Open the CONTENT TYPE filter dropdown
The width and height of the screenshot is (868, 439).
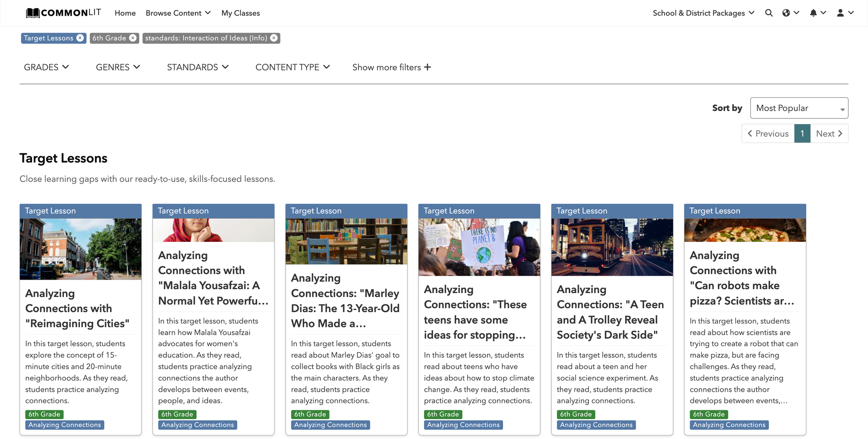[293, 67]
